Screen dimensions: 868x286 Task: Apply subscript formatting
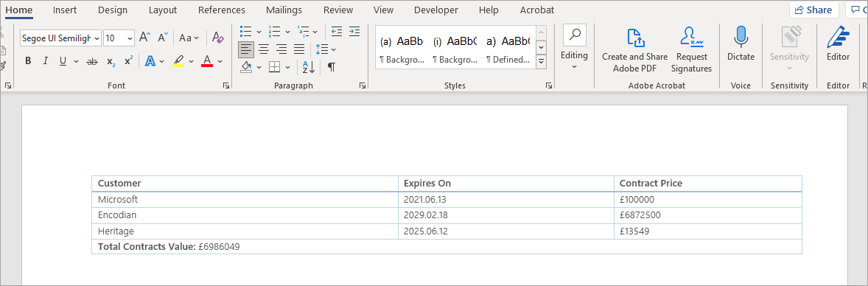click(111, 61)
